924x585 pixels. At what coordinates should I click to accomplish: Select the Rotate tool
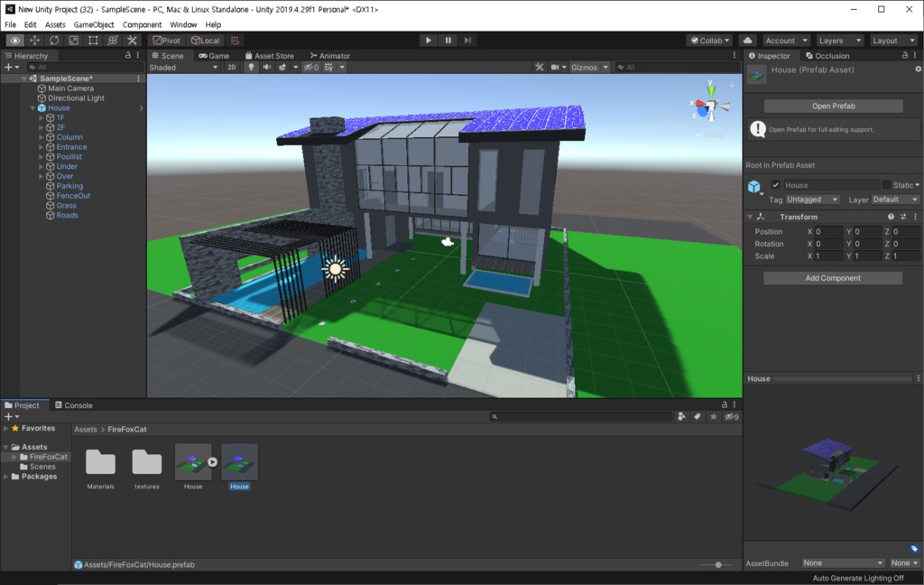pyautogui.click(x=52, y=40)
